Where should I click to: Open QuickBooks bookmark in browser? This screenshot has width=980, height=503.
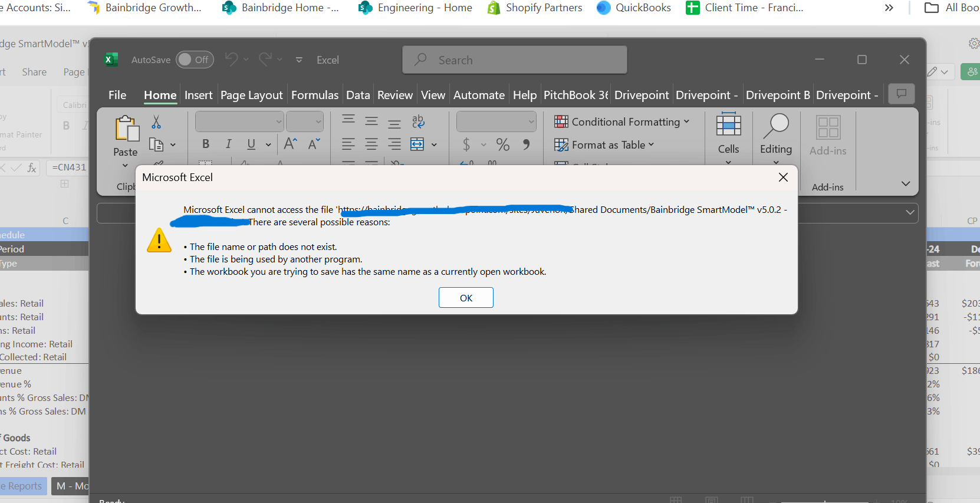coord(634,8)
